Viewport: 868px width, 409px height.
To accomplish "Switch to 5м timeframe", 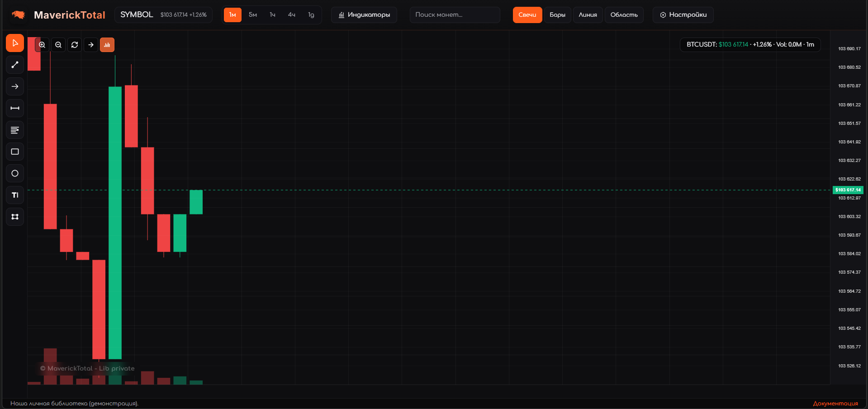I will 253,15.
